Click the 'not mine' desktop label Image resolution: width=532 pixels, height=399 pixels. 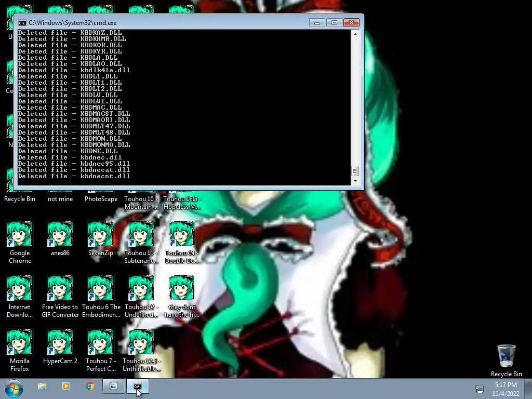pyautogui.click(x=60, y=199)
